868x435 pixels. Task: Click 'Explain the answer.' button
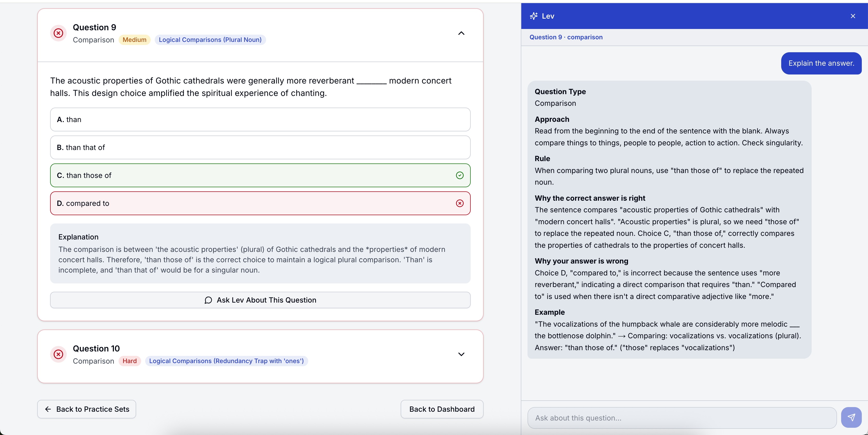point(821,63)
